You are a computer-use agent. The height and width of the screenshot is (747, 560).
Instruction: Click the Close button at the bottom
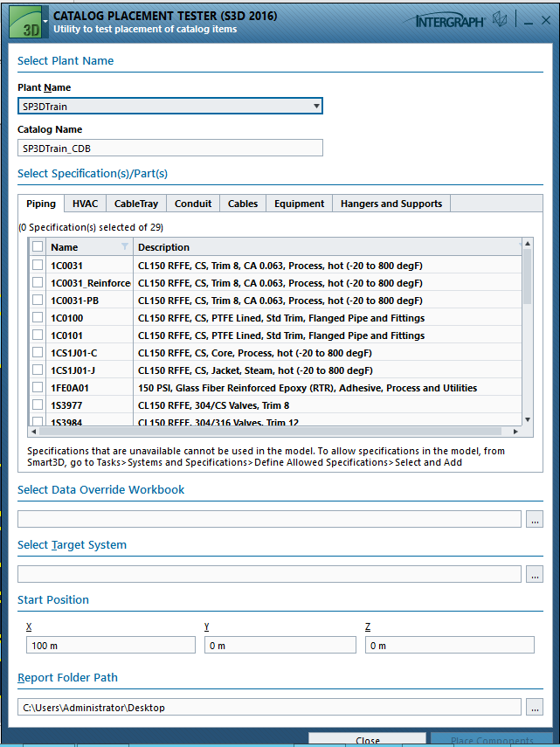click(x=368, y=740)
